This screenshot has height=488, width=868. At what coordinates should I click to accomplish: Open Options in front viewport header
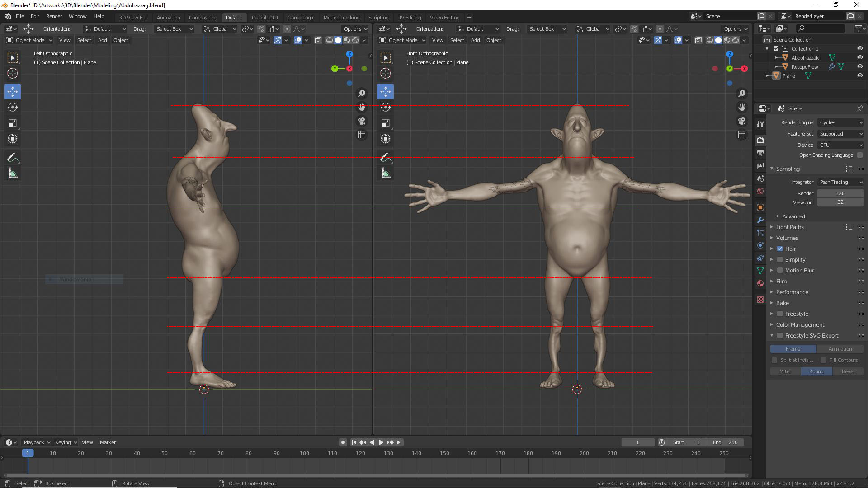point(736,29)
